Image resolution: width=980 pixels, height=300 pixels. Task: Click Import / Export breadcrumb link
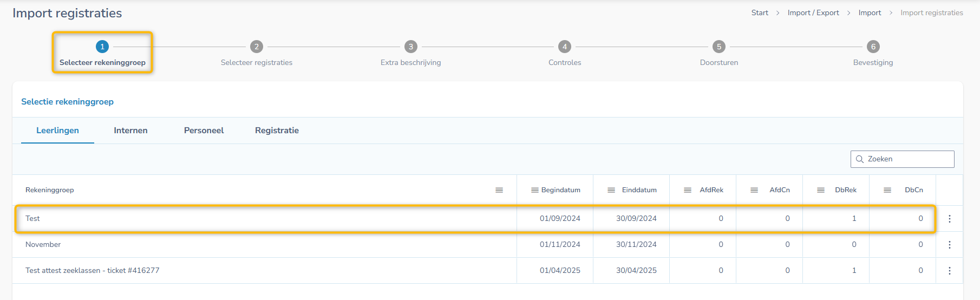pos(813,13)
